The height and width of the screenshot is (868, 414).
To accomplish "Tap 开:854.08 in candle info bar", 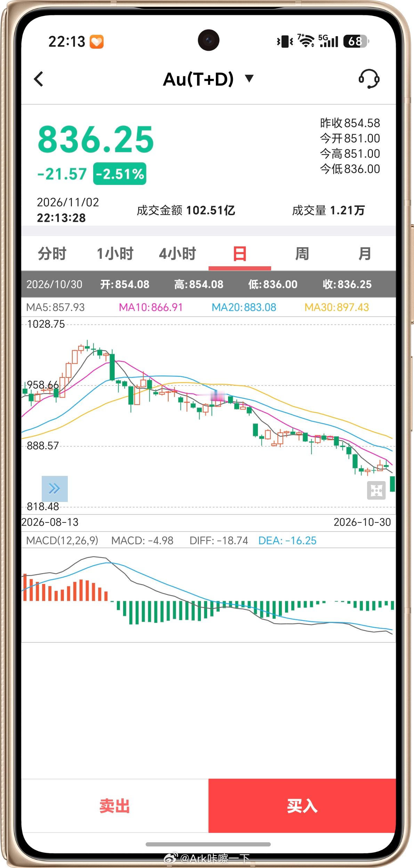I will (x=124, y=284).
